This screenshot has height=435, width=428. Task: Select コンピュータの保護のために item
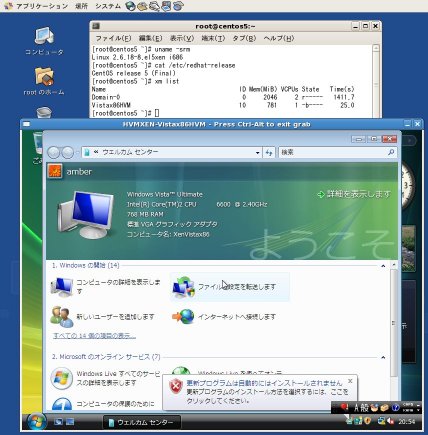(103, 404)
